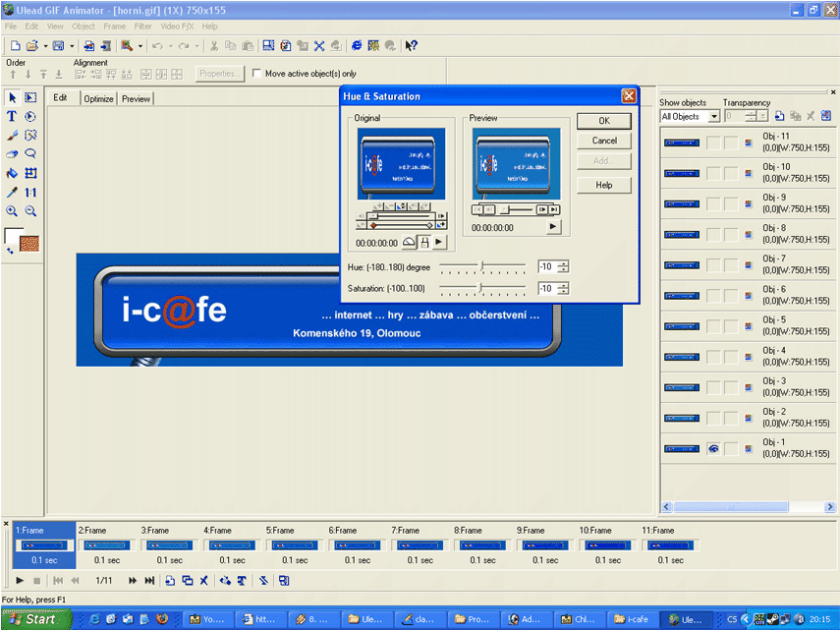Click the Duplicate frame icon
840x630 pixels.
tap(187, 580)
